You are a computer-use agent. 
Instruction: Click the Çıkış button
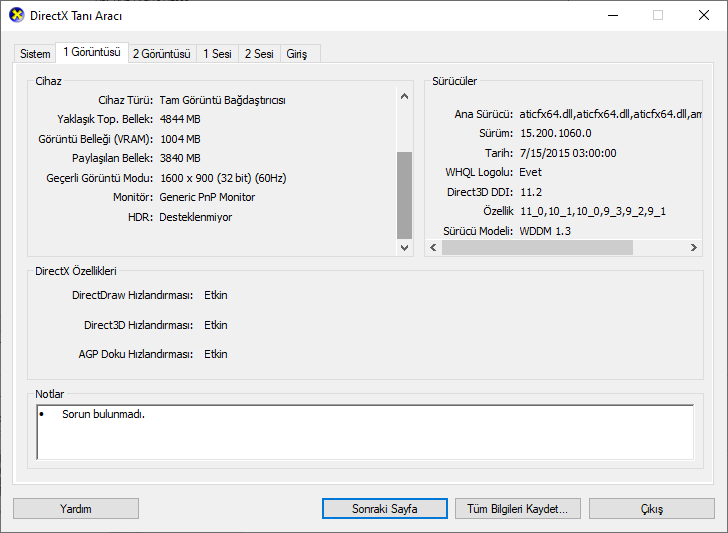pyautogui.click(x=652, y=509)
